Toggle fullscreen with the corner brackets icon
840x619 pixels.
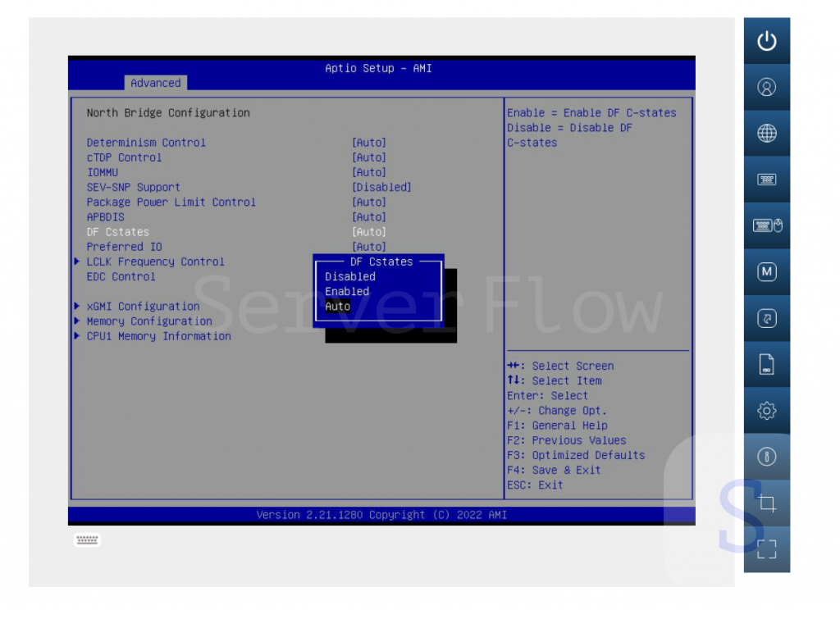[x=766, y=549]
